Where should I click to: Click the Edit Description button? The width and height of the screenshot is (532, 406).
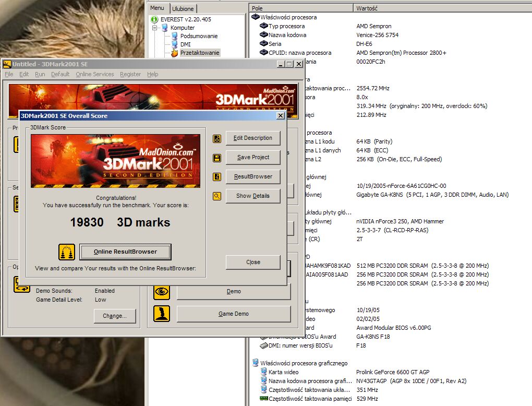pos(253,138)
